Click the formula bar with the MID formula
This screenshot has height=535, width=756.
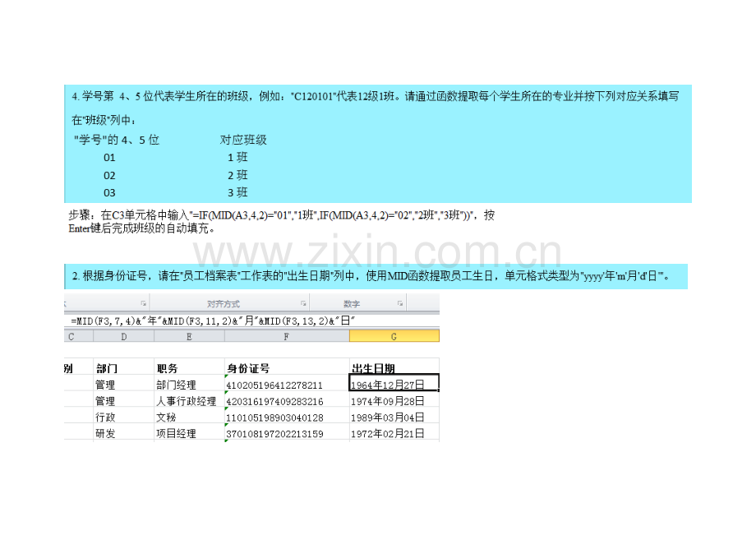[x=251, y=321]
